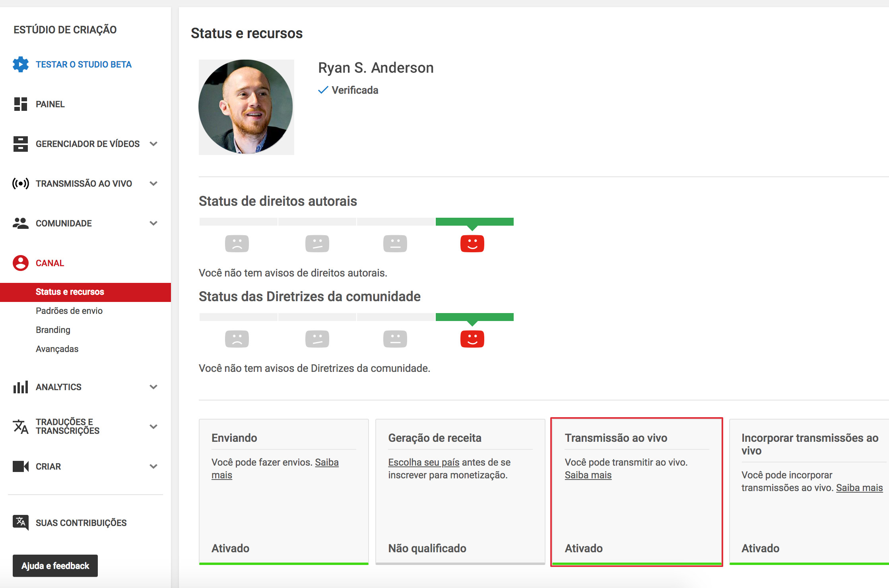Click the Suas Contribuições translate icon
This screenshot has width=889, height=588.
click(21, 523)
